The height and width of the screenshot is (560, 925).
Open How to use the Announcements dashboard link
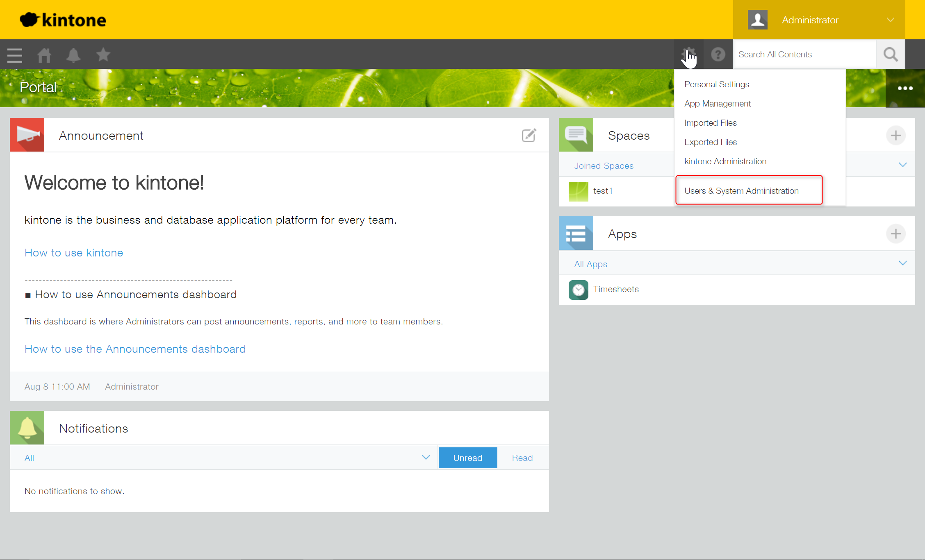(x=135, y=349)
